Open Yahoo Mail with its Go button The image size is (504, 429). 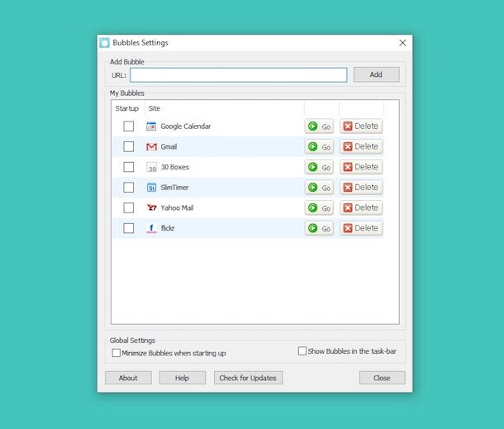[319, 207]
